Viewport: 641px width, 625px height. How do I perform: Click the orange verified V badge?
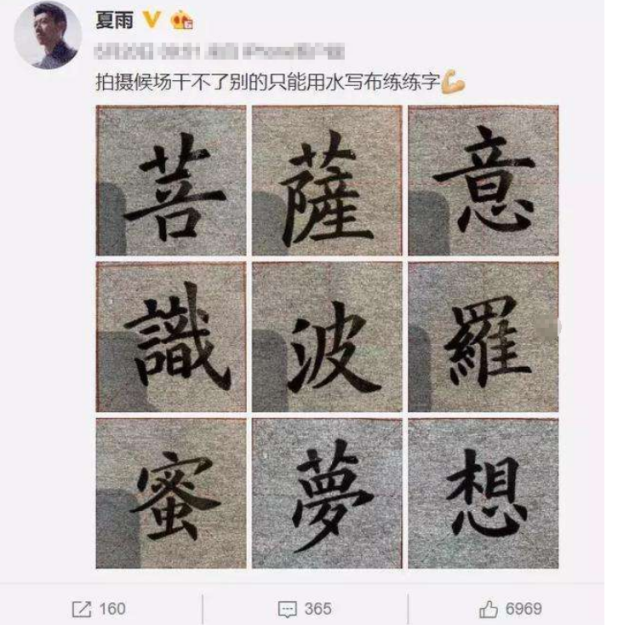point(151,19)
